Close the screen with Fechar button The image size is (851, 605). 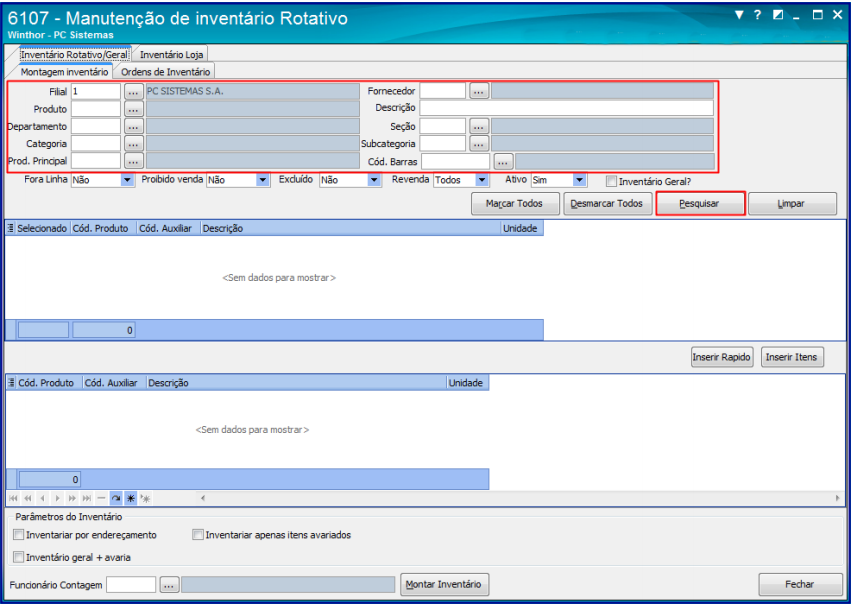pyautogui.click(x=799, y=584)
